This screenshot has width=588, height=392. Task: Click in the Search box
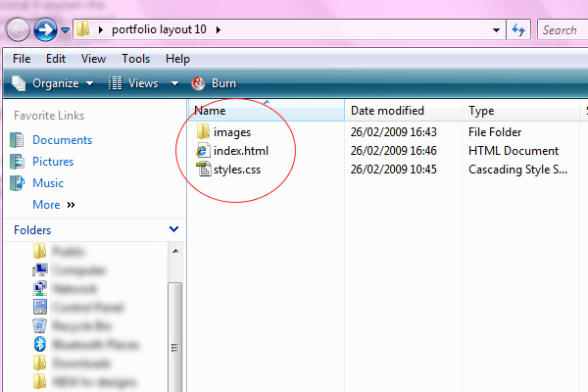(563, 30)
